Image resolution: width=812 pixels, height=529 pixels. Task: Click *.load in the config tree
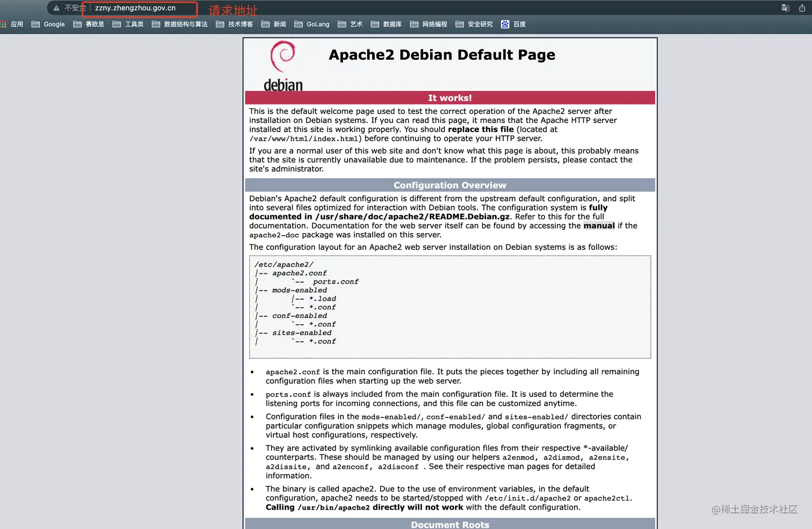pyautogui.click(x=322, y=299)
